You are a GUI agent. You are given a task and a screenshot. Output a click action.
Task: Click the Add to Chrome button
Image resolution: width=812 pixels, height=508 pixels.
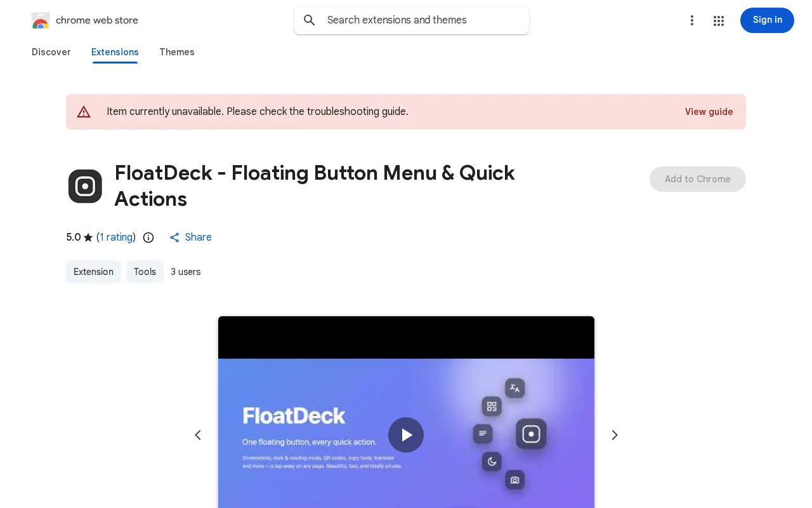698,179
